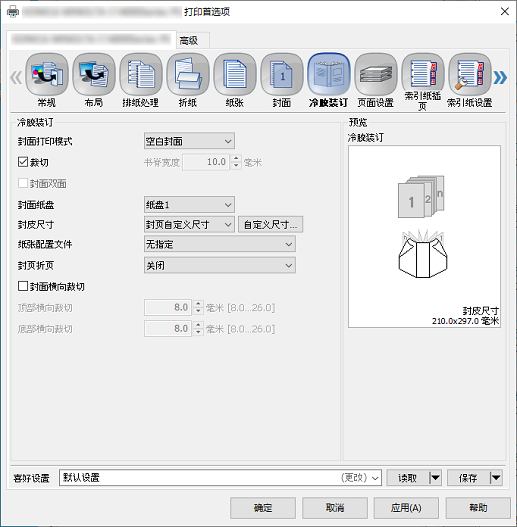This screenshot has width=517, height=527.
Task: Click the 书脊宽度 10.0 input field
Action: tap(206, 162)
